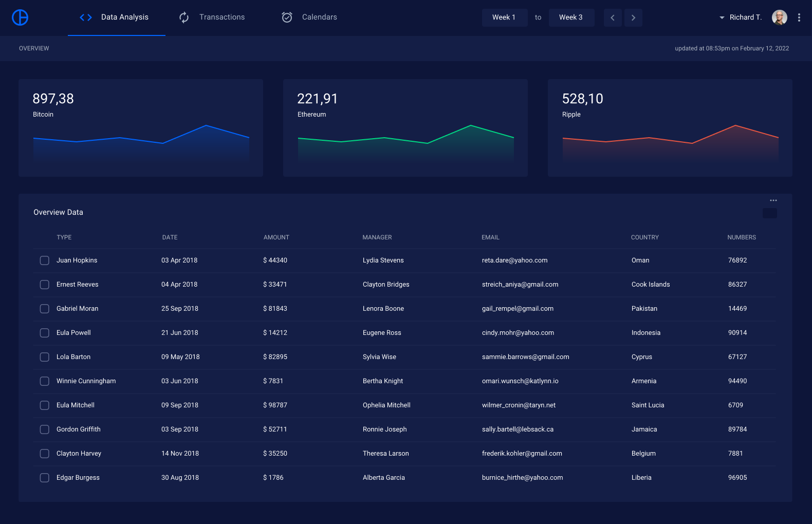Screen dimensions: 812x524
Task: Open the Week 3 end selector
Action: [571, 17]
